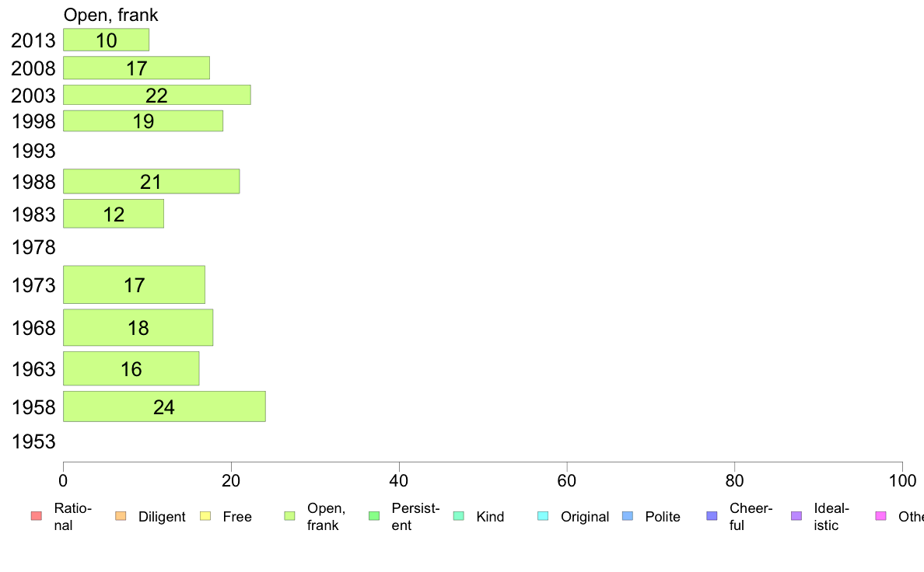
Task: Select the Polite legend blue swatch
Action: tap(628, 516)
